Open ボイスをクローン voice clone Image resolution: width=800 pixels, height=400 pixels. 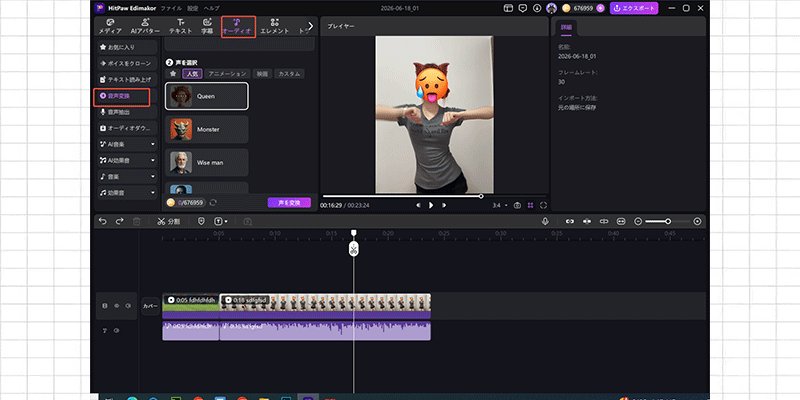point(127,63)
